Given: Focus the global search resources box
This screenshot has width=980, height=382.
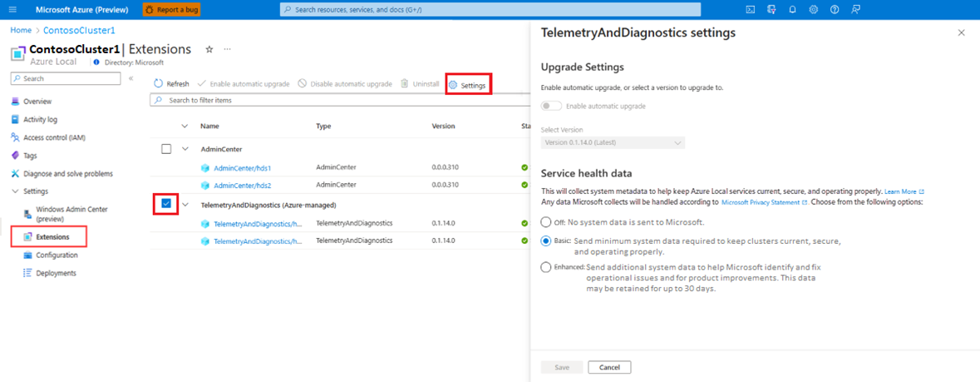Looking at the screenshot, I should click(490, 9).
